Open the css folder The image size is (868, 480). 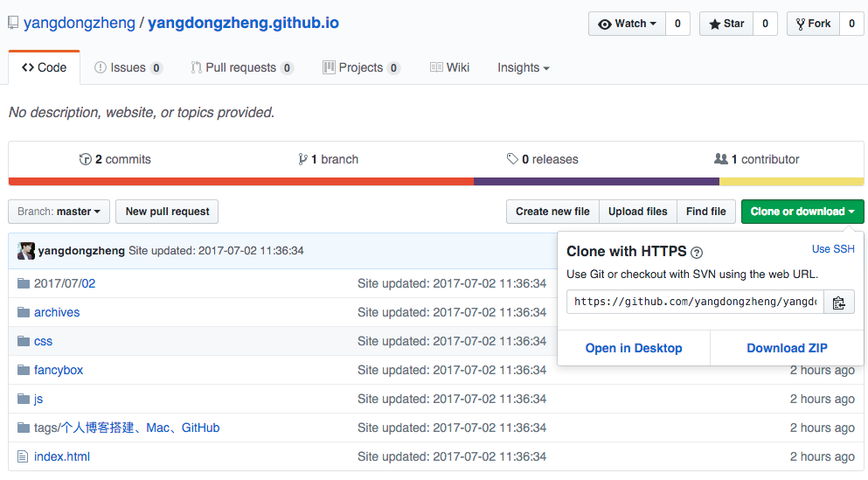coord(43,341)
